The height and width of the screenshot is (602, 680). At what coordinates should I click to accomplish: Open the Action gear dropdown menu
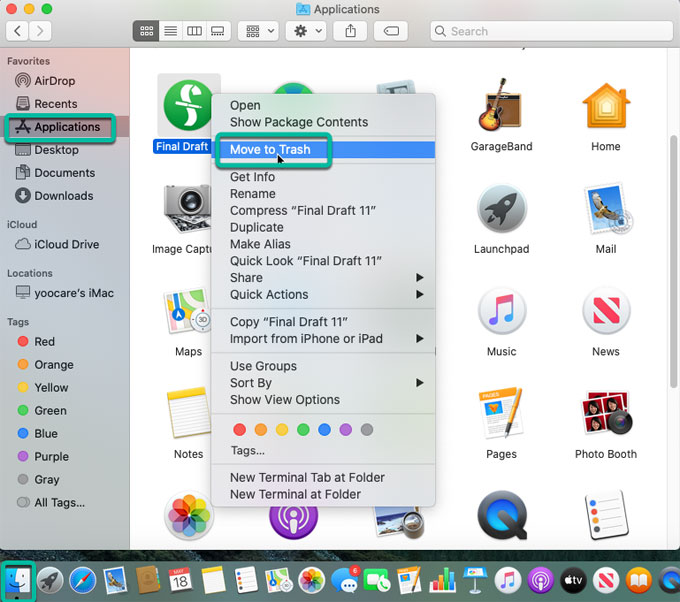[307, 31]
